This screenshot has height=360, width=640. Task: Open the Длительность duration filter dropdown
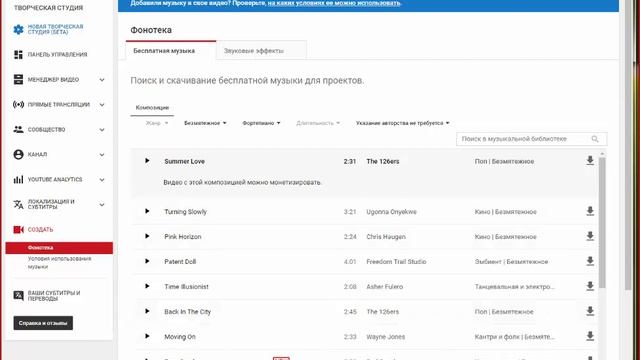tap(318, 123)
